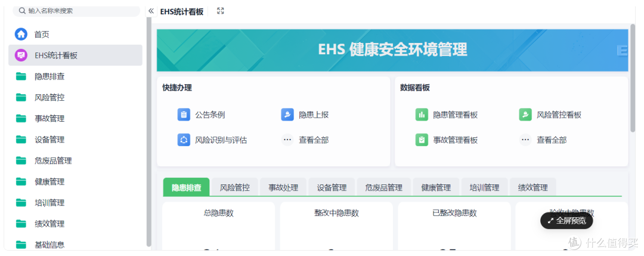The height and width of the screenshot is (256, 644).
Task: Click the folder icon next to 设备管理
Action: [x=21, y=140]
